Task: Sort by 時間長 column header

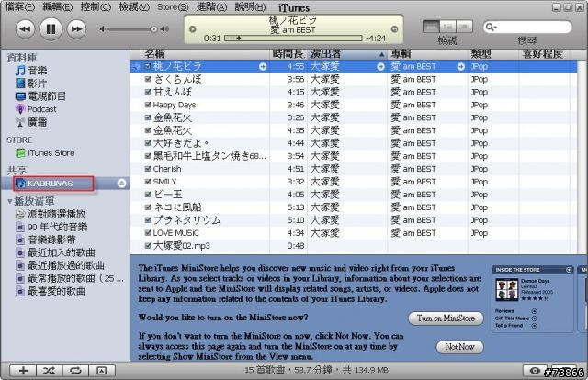Action: click(x=288, y=54)
